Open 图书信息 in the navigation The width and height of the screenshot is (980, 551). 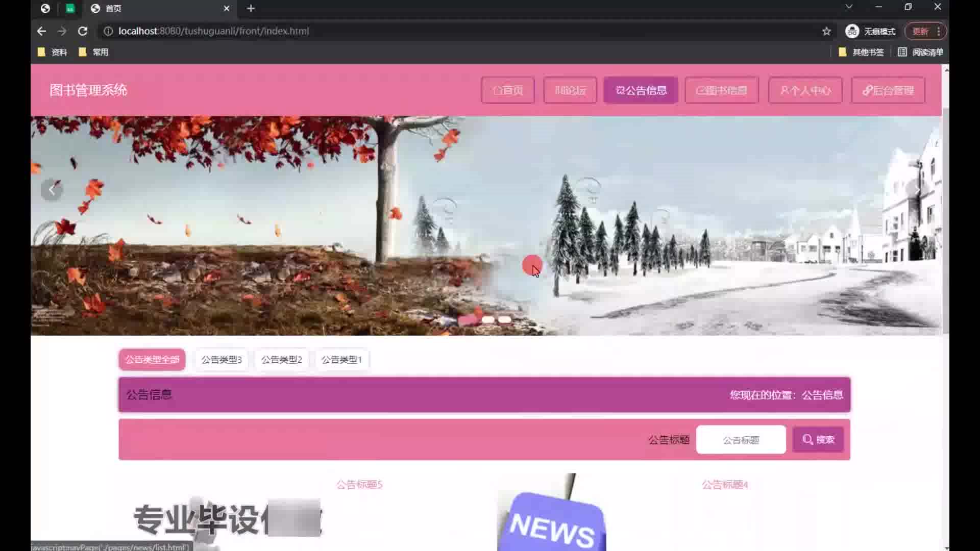[x=722, y=90]
